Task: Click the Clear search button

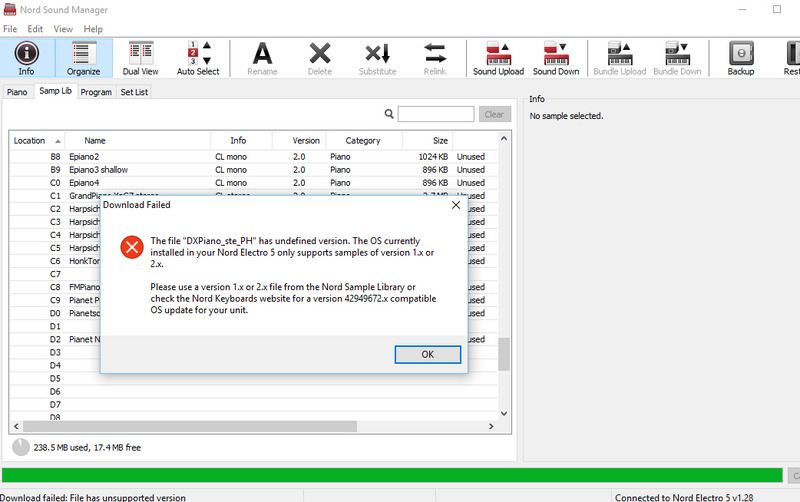Action: pos(494,114)
